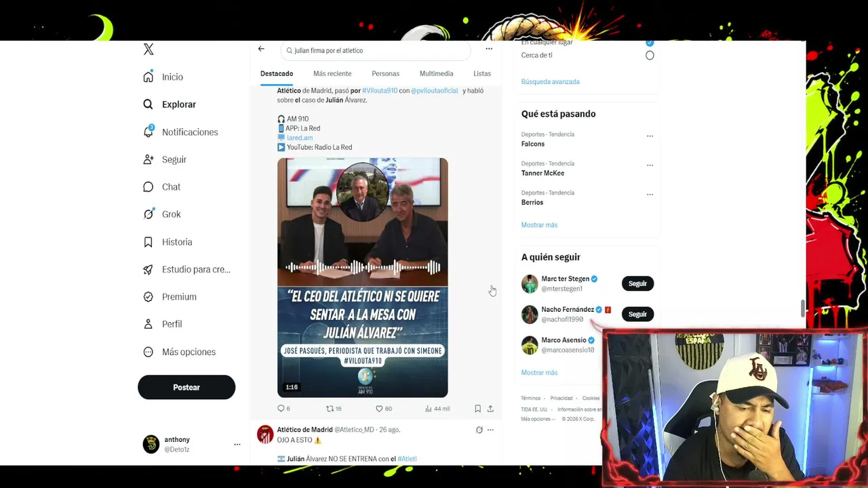Image resolution: width=868 pixels, height=488 pixels.
Task: Play the José Pasqués video thumbnail
Action: click(362, 278)
